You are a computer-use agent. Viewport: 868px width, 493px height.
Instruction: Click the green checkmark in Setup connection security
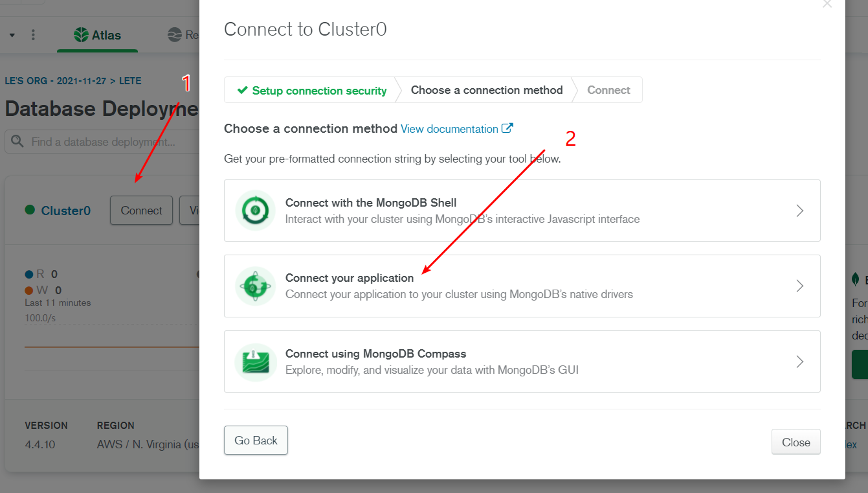pyautogui.click(x=243, y=90)
